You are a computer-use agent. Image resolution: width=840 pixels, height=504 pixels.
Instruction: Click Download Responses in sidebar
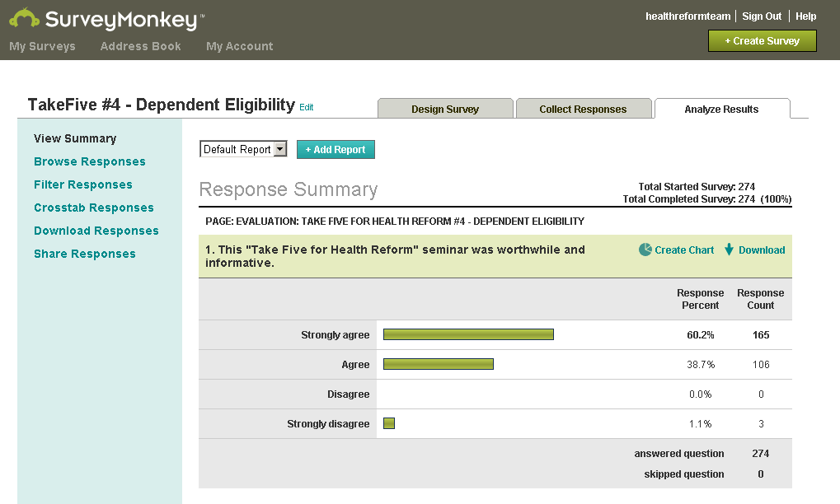(x=96, y=231)
